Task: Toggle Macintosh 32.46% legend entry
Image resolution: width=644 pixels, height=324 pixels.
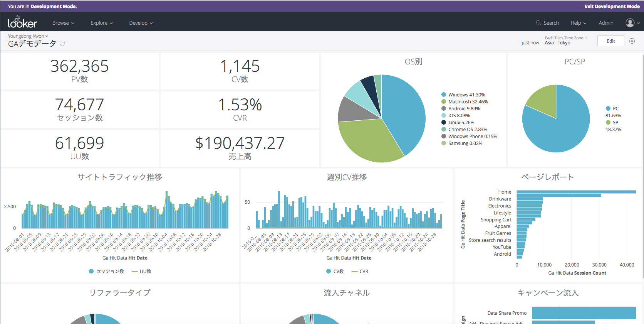Action: coord(465,101)
